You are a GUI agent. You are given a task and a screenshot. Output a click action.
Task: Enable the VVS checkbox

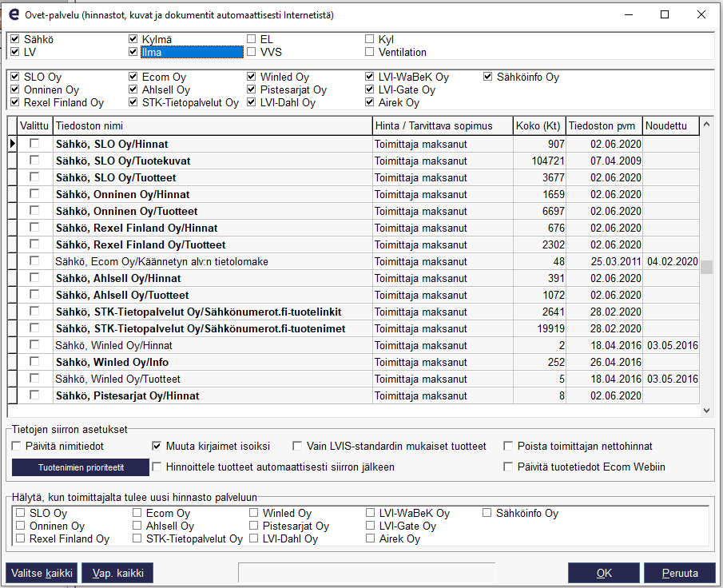pos(252,52)
